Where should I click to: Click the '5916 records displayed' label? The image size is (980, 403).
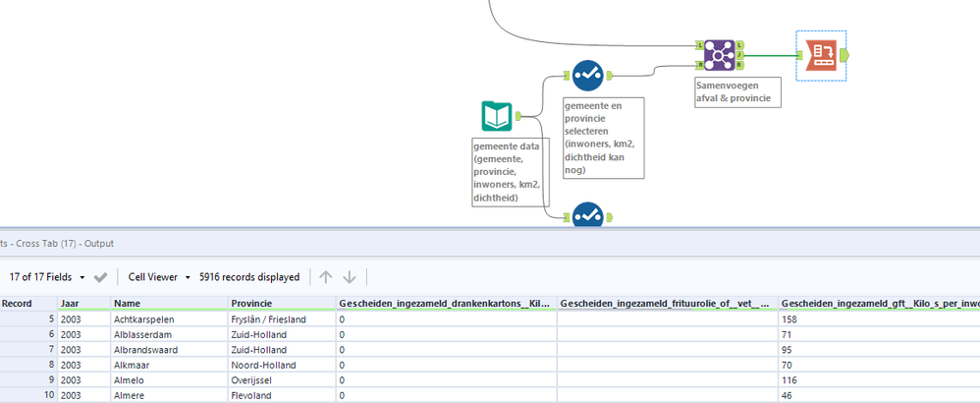(249, 276)
